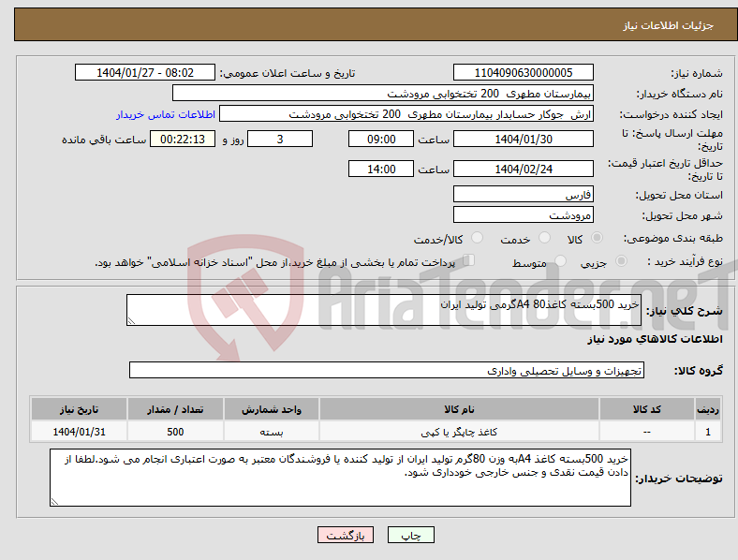Screen dimensions: 738x560
Task: Click the واحد شمارش column header
Action: [x=272, y=409]
